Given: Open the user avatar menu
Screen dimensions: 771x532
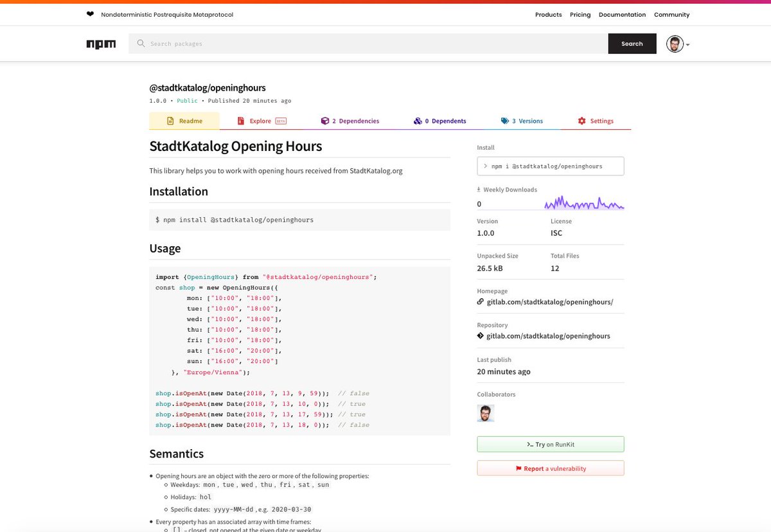Looking at the screenshot, I should pos(675,44).
